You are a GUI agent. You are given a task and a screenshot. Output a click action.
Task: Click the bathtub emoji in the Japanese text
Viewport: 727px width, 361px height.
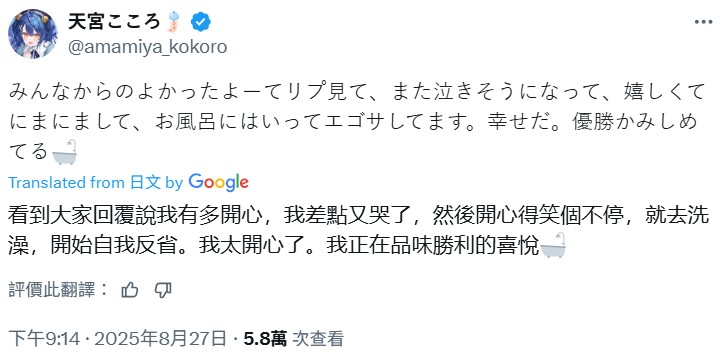click(x=64, y=152)
